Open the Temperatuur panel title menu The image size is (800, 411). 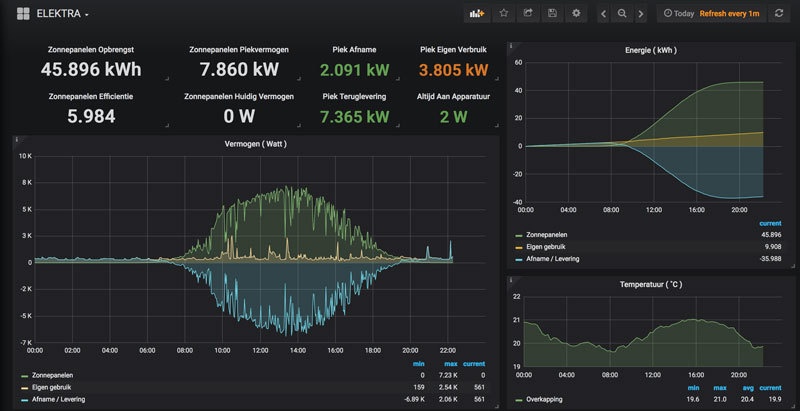[649, 285]
